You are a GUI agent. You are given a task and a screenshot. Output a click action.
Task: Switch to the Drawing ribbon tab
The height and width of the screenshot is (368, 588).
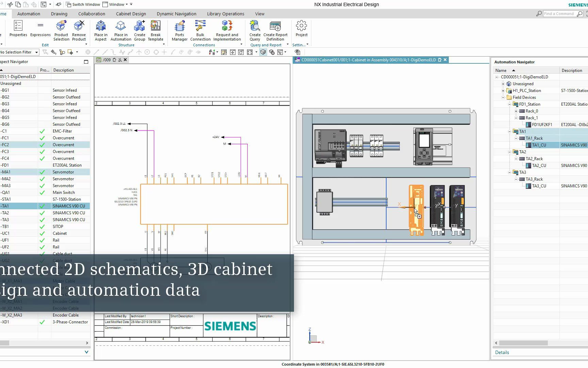[59, 14]
